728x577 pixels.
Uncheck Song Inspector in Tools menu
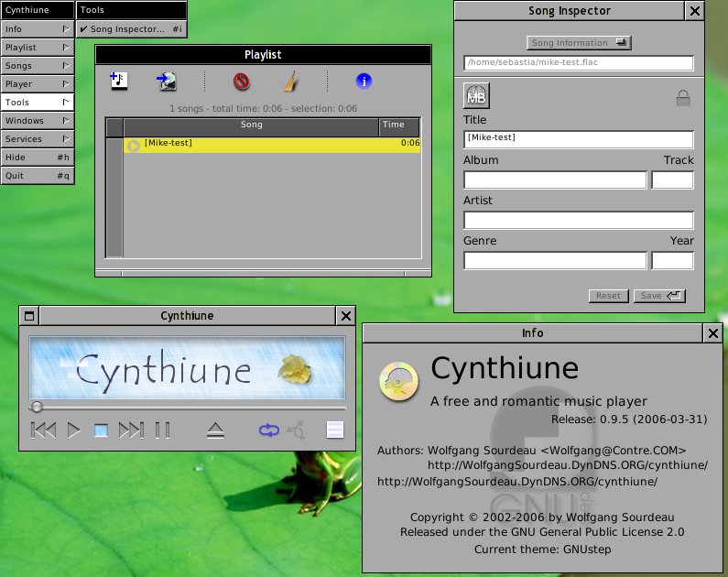coord(131,29)
